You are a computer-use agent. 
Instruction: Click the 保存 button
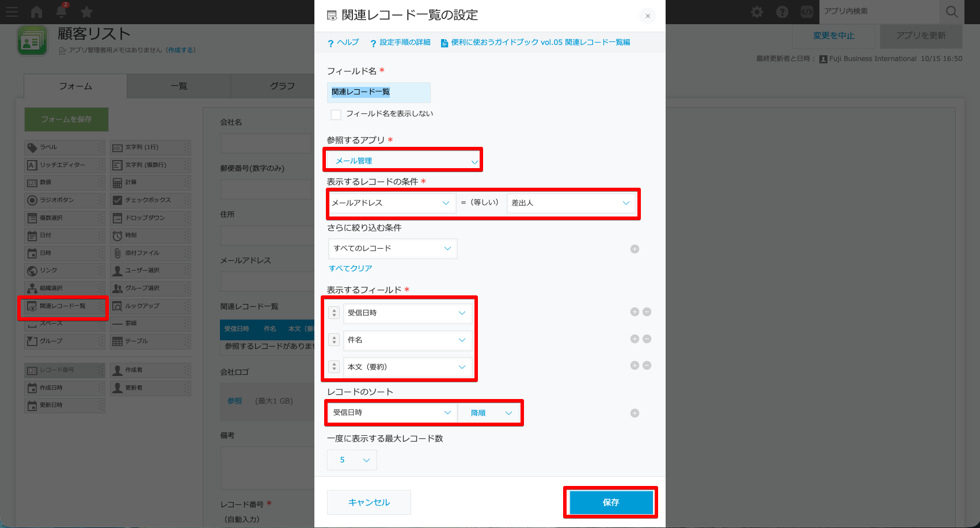click(611, 503)
